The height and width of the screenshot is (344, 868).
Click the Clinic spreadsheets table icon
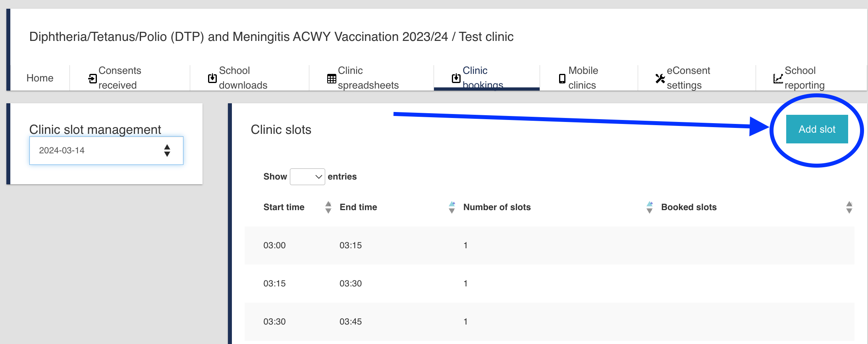click(x=332, y=79)
